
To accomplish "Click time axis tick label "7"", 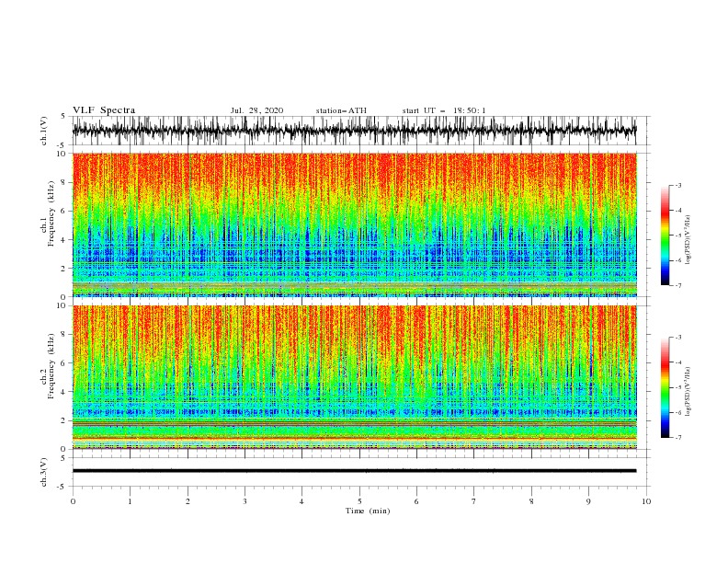I will pyautogui.click(x=474, y=501).
